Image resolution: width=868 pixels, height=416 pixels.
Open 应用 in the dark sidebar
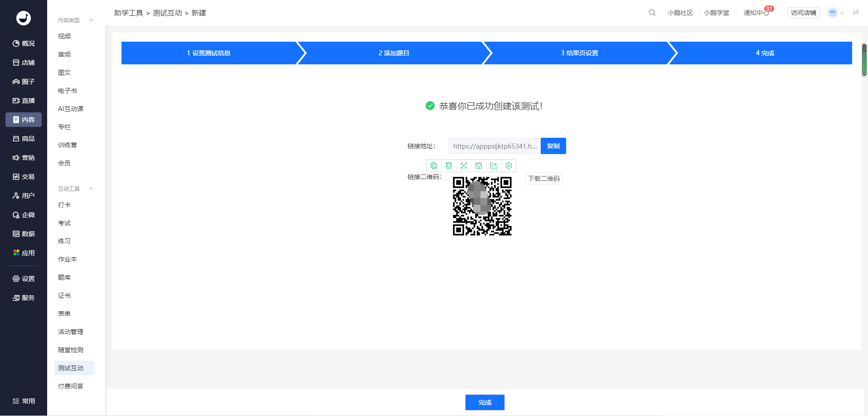click(x=24, y=253)
